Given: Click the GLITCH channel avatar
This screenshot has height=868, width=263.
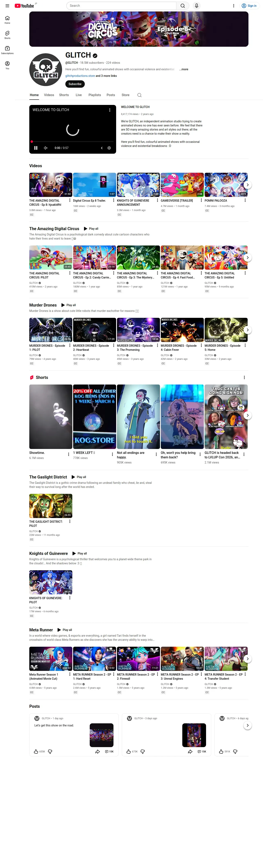Looking at the screenshot, I should pyautogui.click(x=45, y=70).
